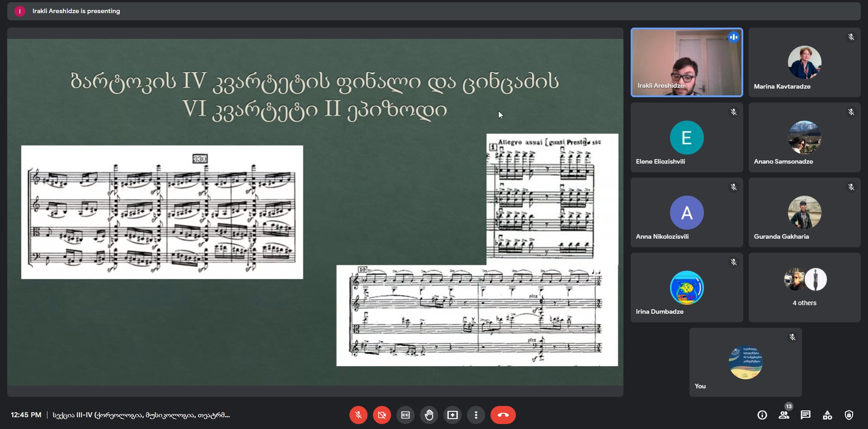Click the Bartók quartet score image on left
868x429 pixels.
point(162,212)
